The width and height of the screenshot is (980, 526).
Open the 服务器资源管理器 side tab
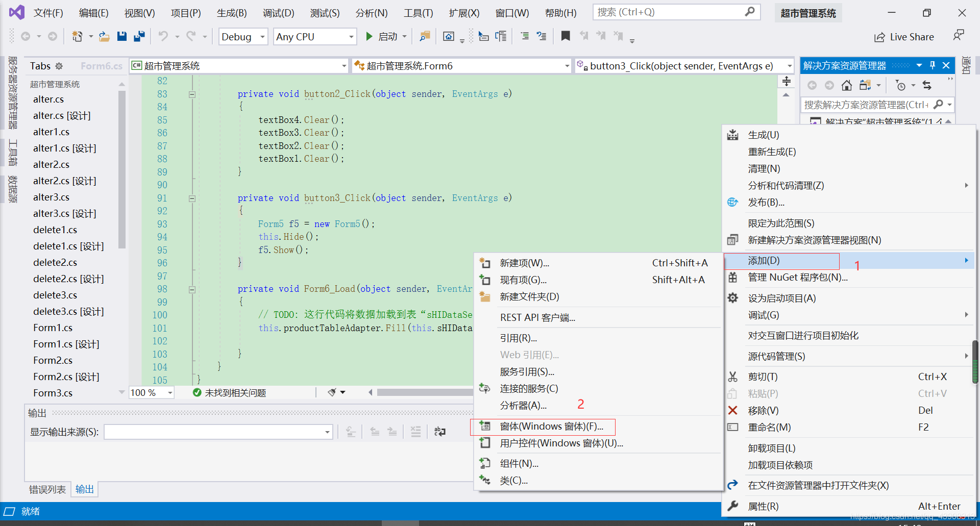pos(13,93)
